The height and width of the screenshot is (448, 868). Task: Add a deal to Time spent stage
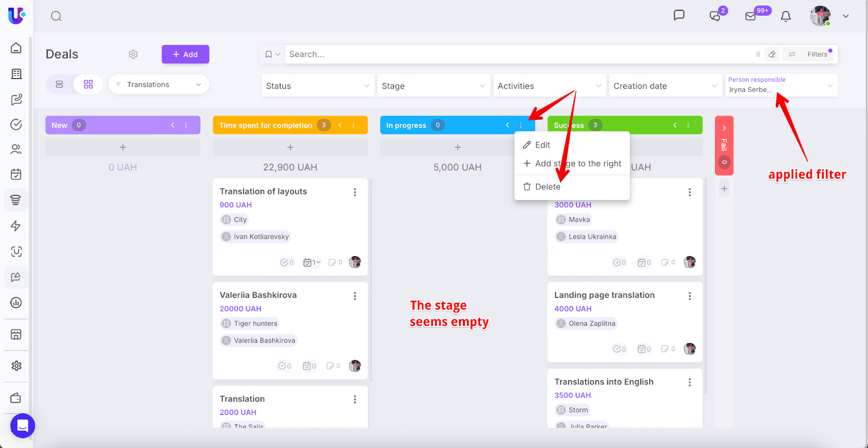290,148
